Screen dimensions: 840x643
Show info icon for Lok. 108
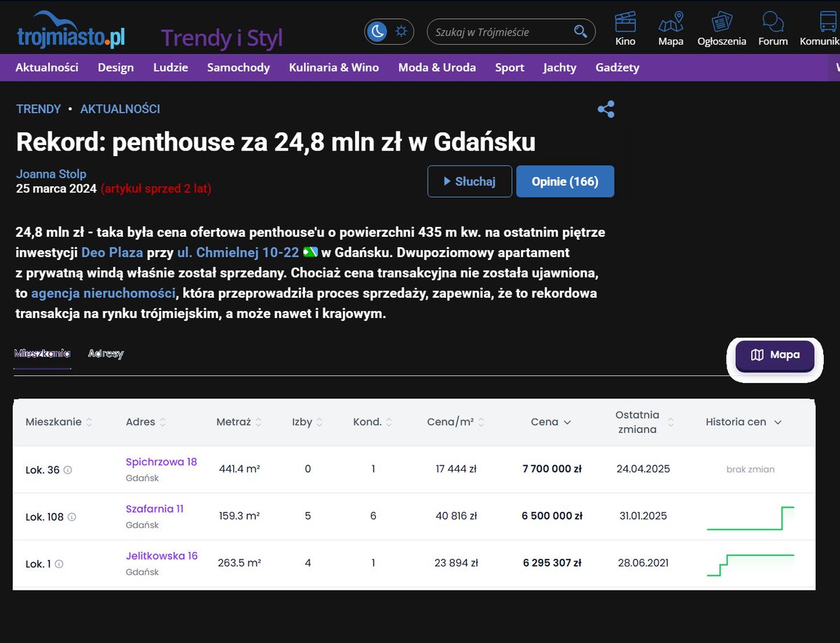[x=71, y=517]
